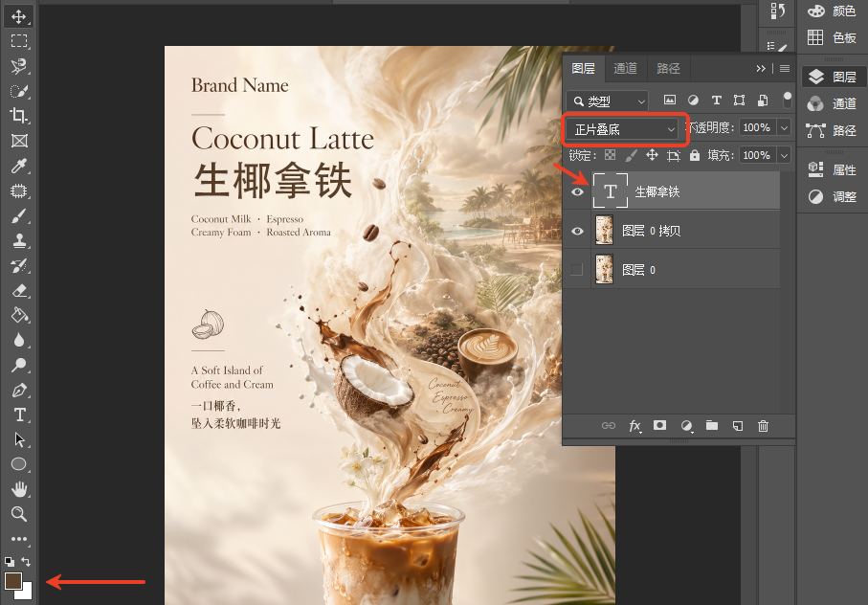Open the 颜色 panel button
868x605 pixels.
(x=832, y=11)
